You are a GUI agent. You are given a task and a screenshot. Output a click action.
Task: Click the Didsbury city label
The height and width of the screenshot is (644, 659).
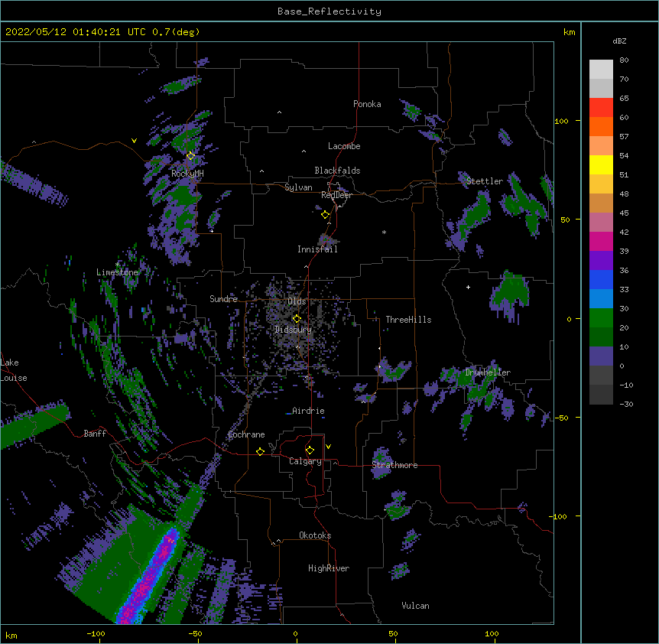pos(294,330)
